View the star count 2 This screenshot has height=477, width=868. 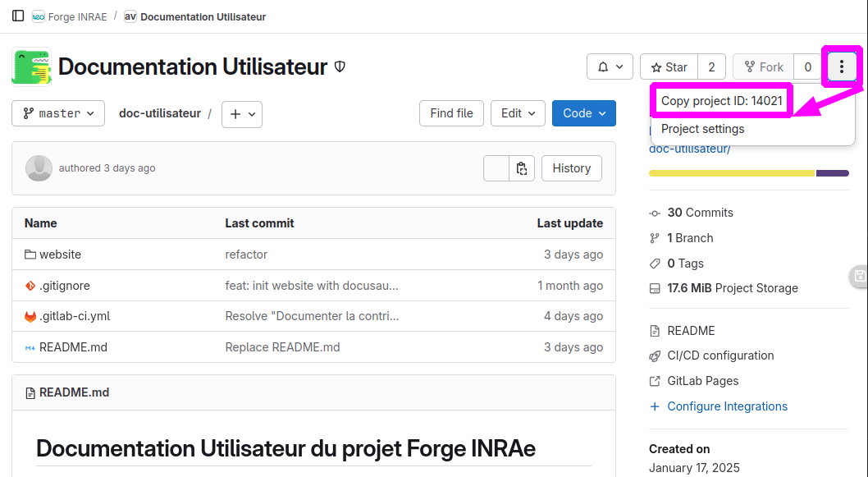click(711, 67)
